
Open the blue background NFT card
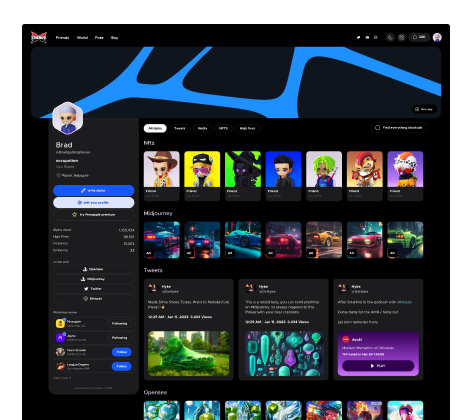[284, 176]
